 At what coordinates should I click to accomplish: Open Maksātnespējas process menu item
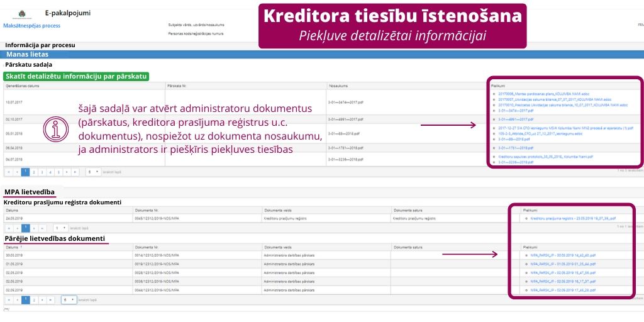(x=32, y=26)
